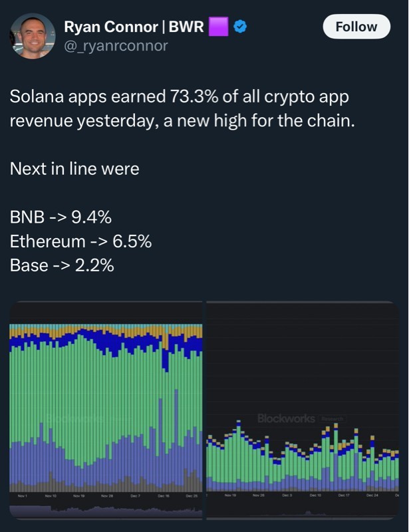Click the range slider under the right chart
Image resolution: width=409 pixels, height=532 pixels.
click(x=303, y=511)
